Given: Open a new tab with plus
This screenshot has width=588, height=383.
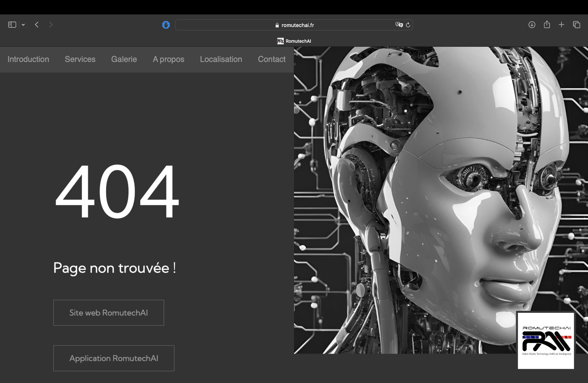Looking at the screenshot, I should (x=561, y=25).
